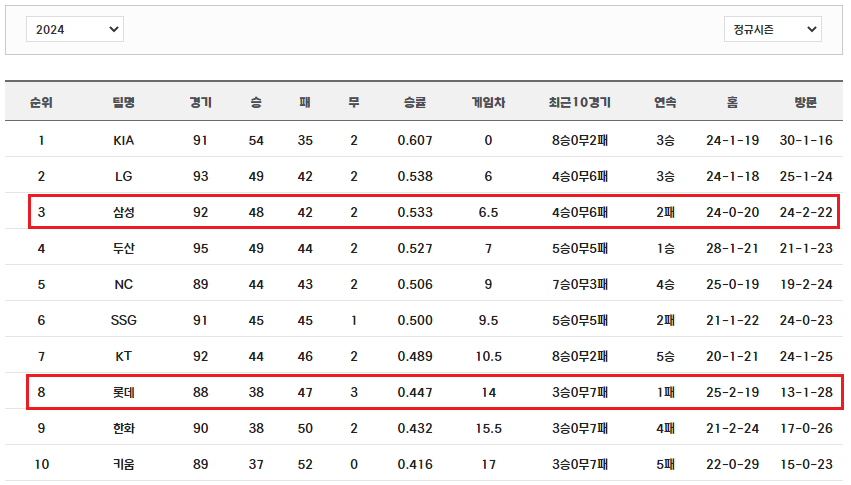Select team name 롯데

pyautogui.click(x=124, y=392)
